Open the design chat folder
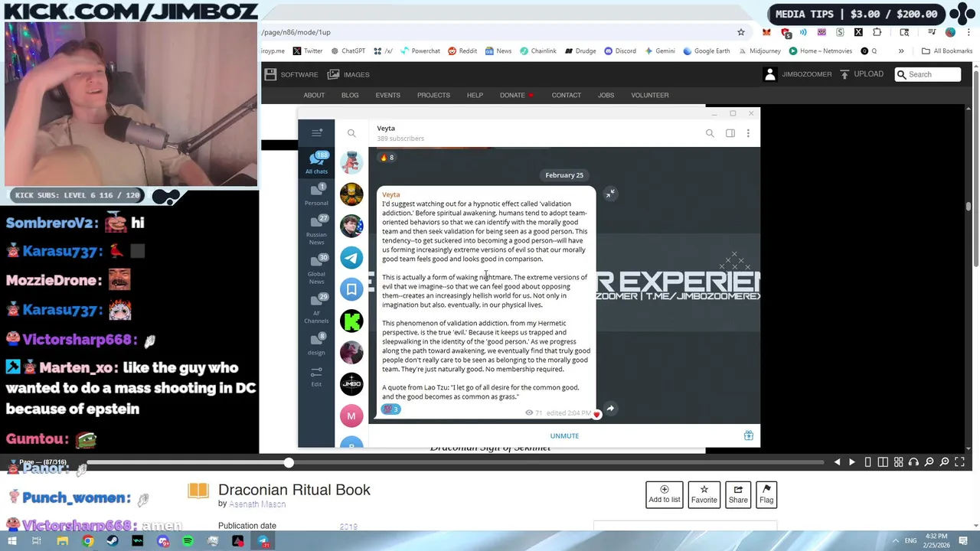This screenshot has height=551, width=980. click(x=316, y=344)
